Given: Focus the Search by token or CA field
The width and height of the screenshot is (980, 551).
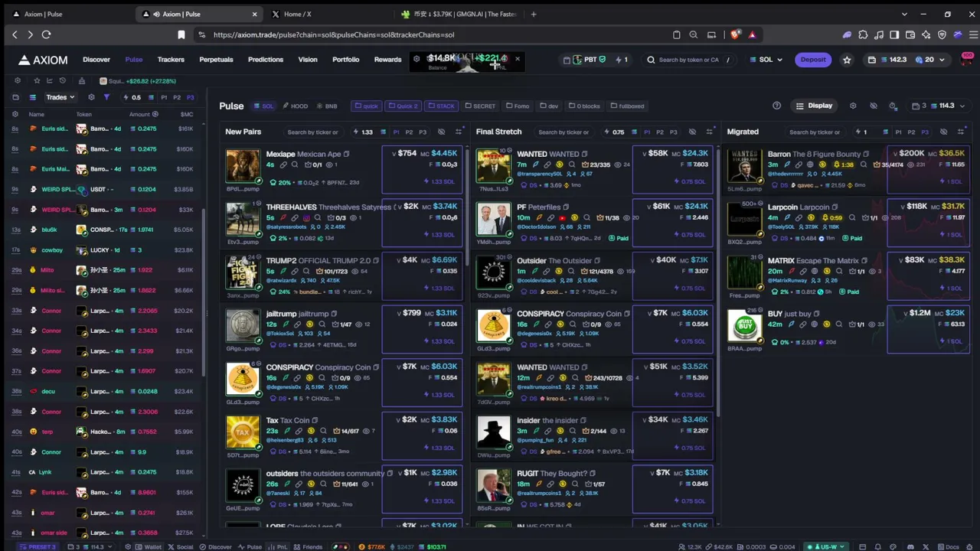Looking at the screenshot, I should (x=689, y=60).
